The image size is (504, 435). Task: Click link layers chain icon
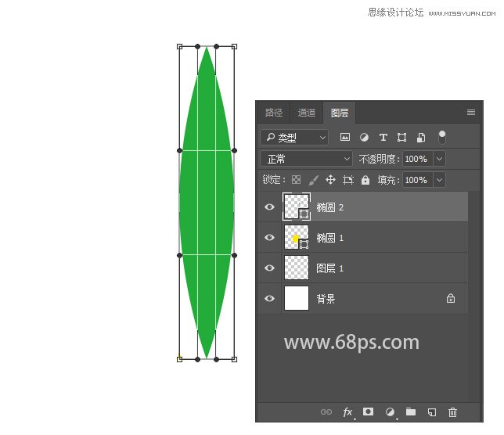point(326,412)
